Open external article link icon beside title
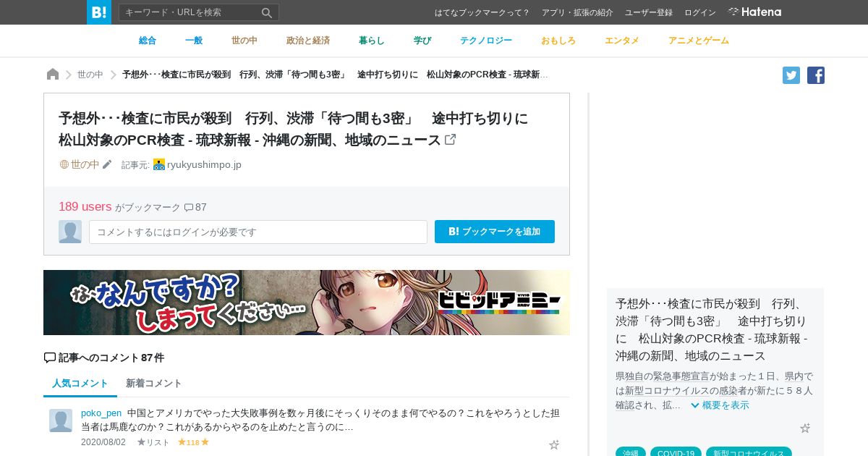Viewport: 868px width, 456px height. tap(451, 139)
